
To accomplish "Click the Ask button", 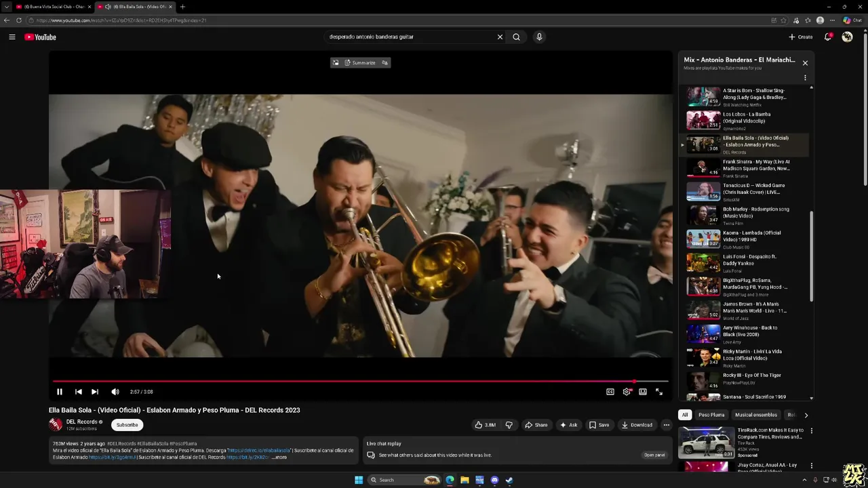I will click(x=568, y=425).
